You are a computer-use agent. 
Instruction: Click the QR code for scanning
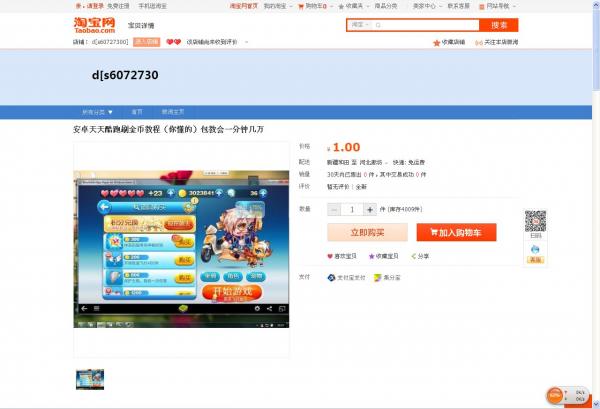535,221
